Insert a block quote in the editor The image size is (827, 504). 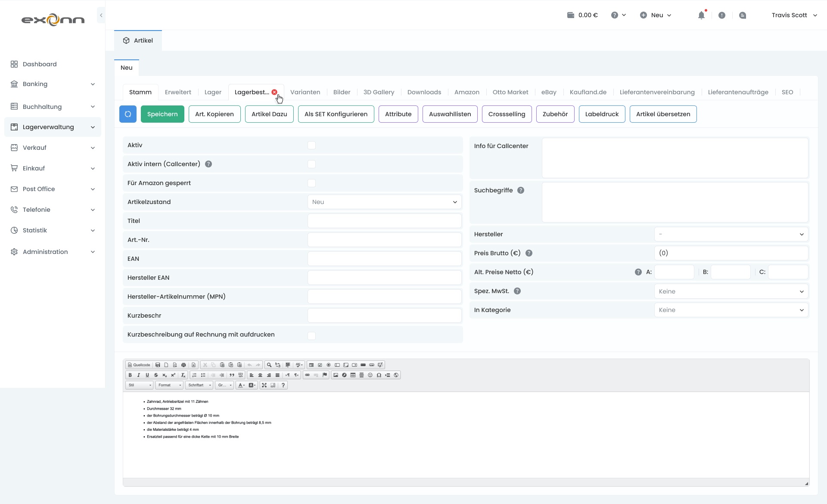[232, 375]
